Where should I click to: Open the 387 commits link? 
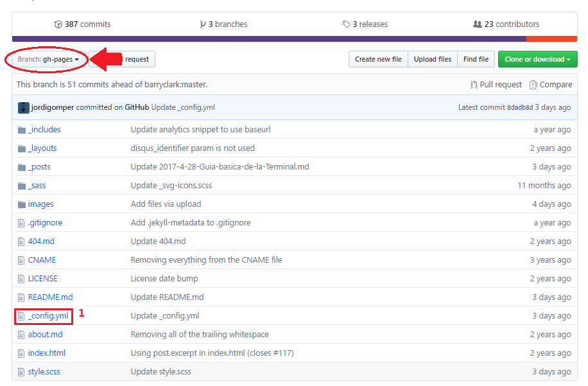(x=83, y=24)
